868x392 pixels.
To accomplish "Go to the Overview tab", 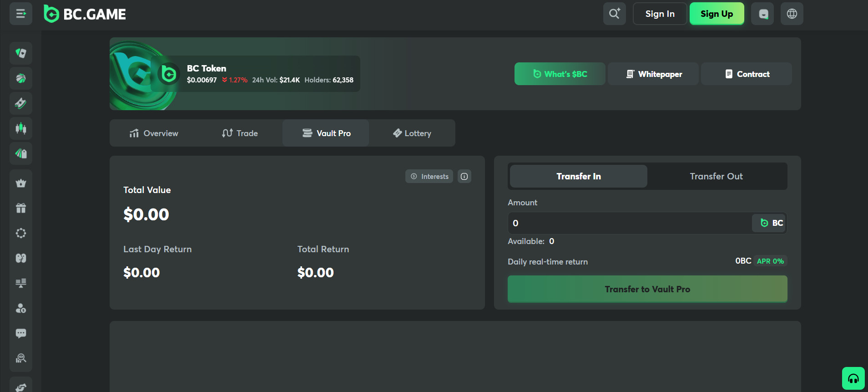I will pos(154,133).
